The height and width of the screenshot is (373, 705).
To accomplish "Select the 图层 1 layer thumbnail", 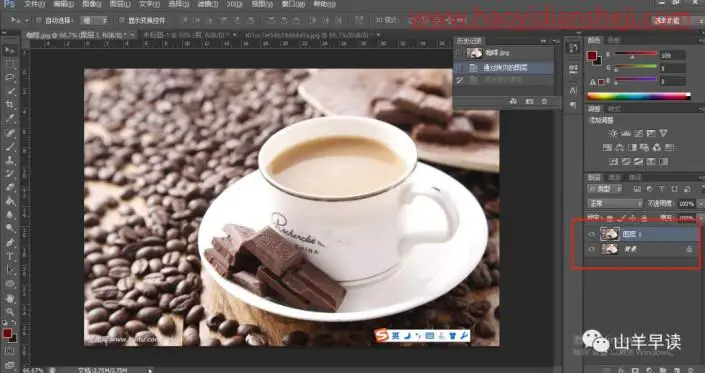I will (x=610, y=234).
